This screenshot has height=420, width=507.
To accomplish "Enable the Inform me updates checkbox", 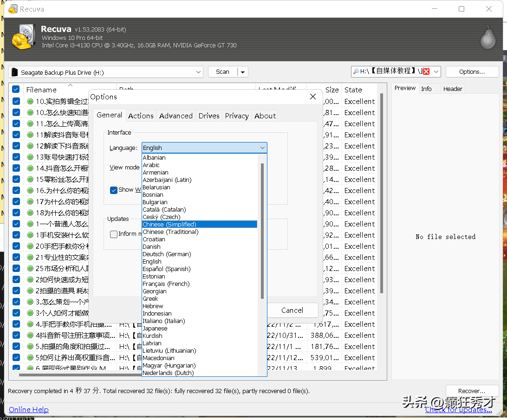I will tap(113, 234).
